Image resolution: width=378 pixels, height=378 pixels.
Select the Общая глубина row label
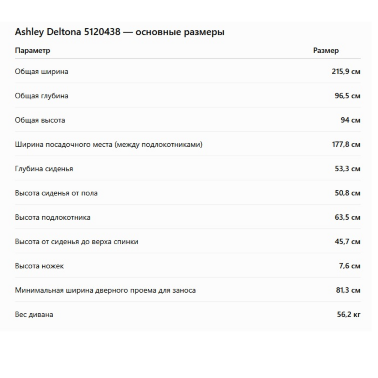tap(41, 96)
